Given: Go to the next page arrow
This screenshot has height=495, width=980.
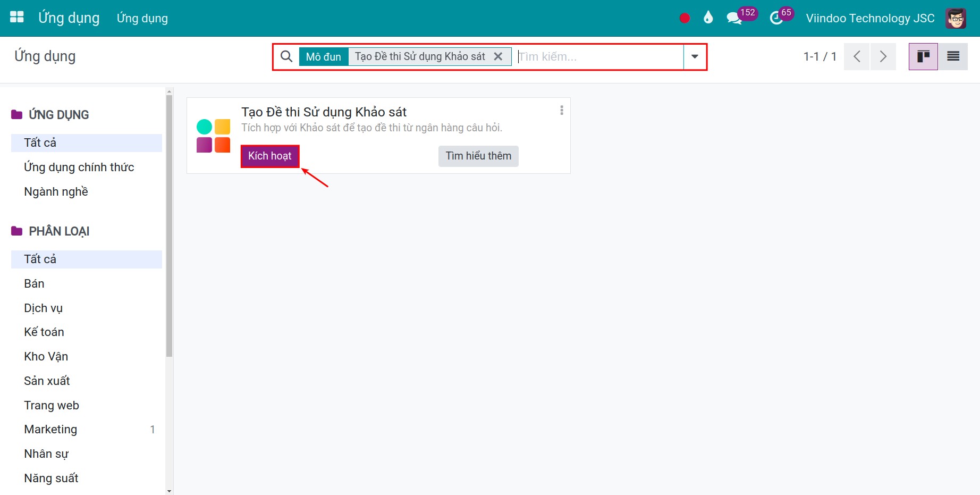Looking at the screenshot, I should (x=883, y=56).
